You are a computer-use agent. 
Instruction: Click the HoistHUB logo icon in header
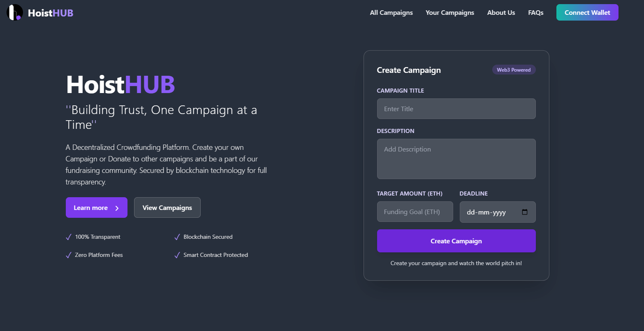pyautogui.click(x=15, y=12)
